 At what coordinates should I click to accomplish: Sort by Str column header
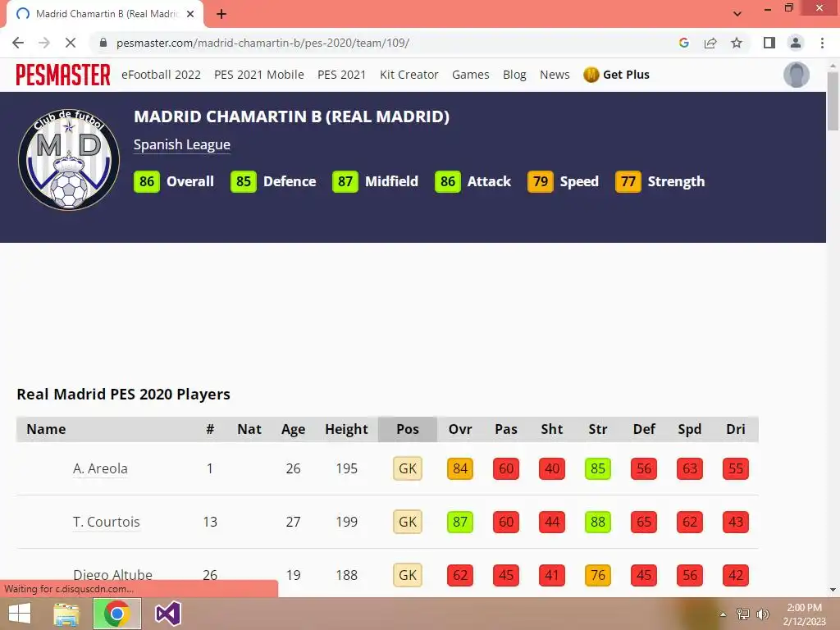[x=598, y=429]
